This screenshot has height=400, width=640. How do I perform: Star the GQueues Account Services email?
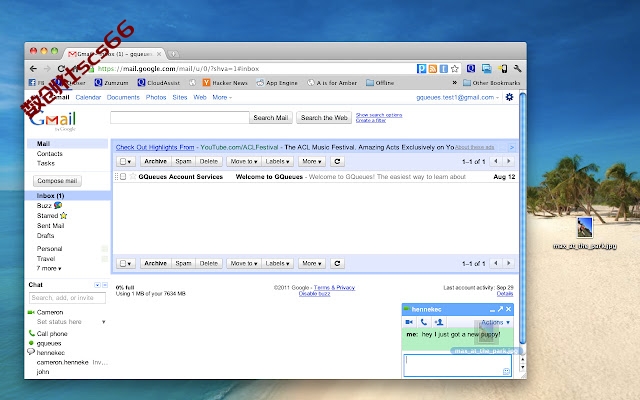(133, 176)
